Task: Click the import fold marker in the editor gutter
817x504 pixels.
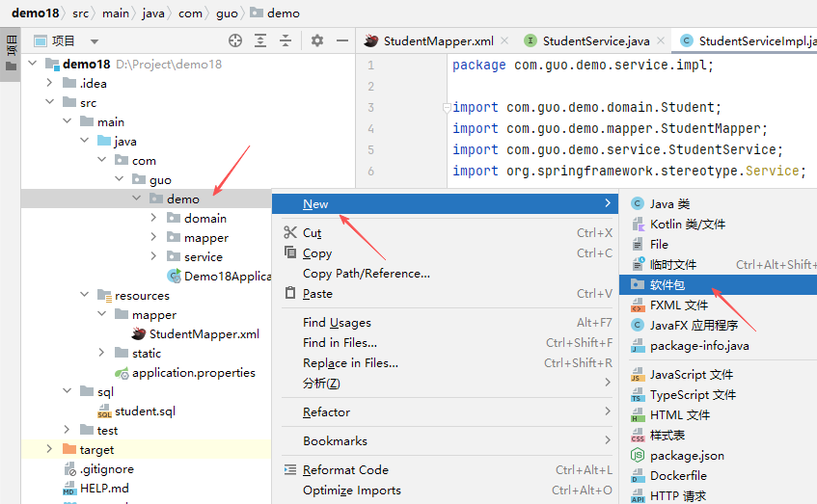Action: coord(446,107)
